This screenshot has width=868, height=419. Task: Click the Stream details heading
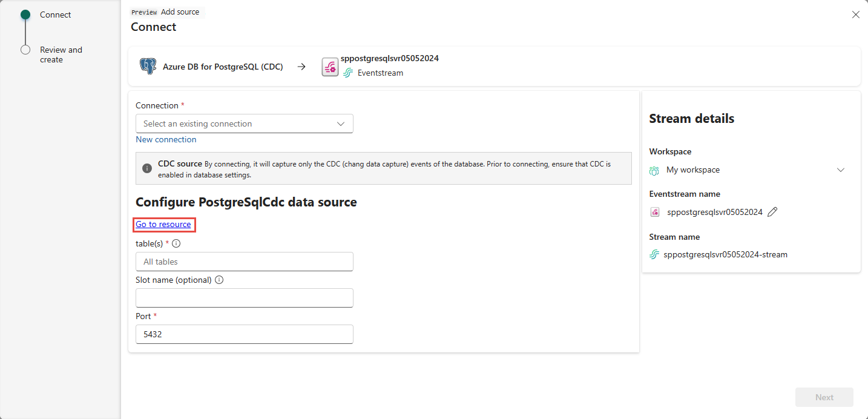(692, 119)
